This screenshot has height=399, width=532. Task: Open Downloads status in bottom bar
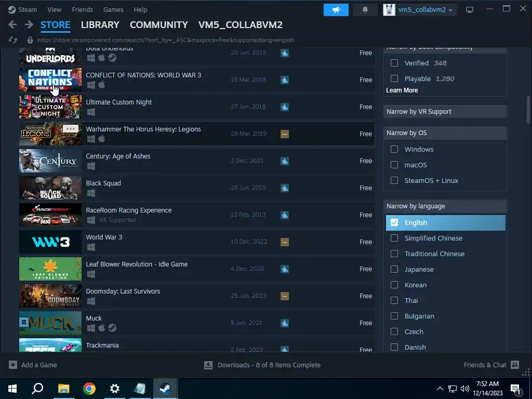[262, 365]
